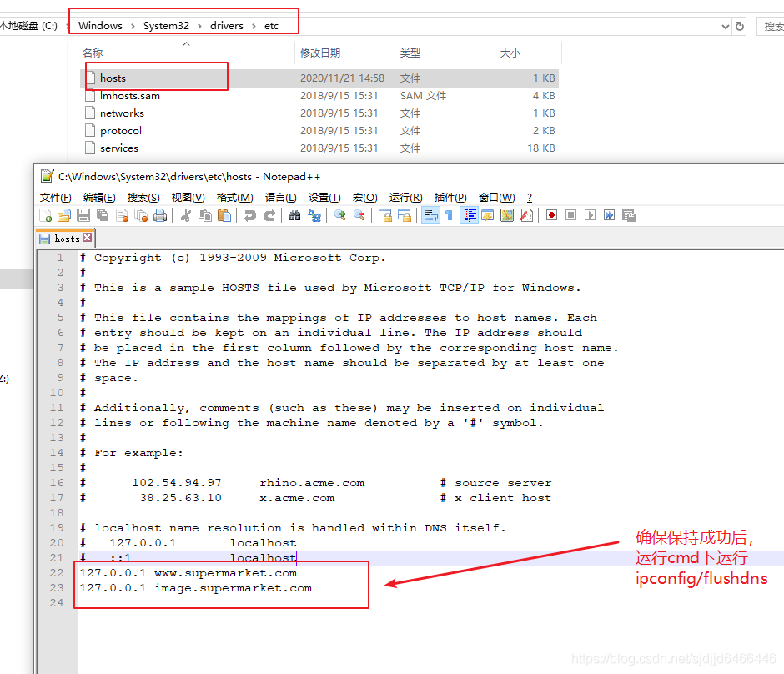Click the Print icon in toolbar

tap(160, 215)
